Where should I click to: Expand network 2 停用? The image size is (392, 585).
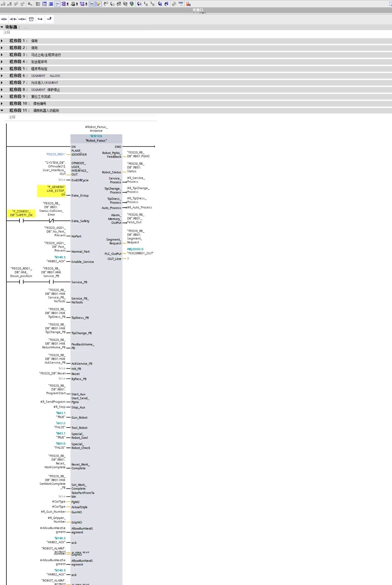pyautogui.click(x=2, y=48)
